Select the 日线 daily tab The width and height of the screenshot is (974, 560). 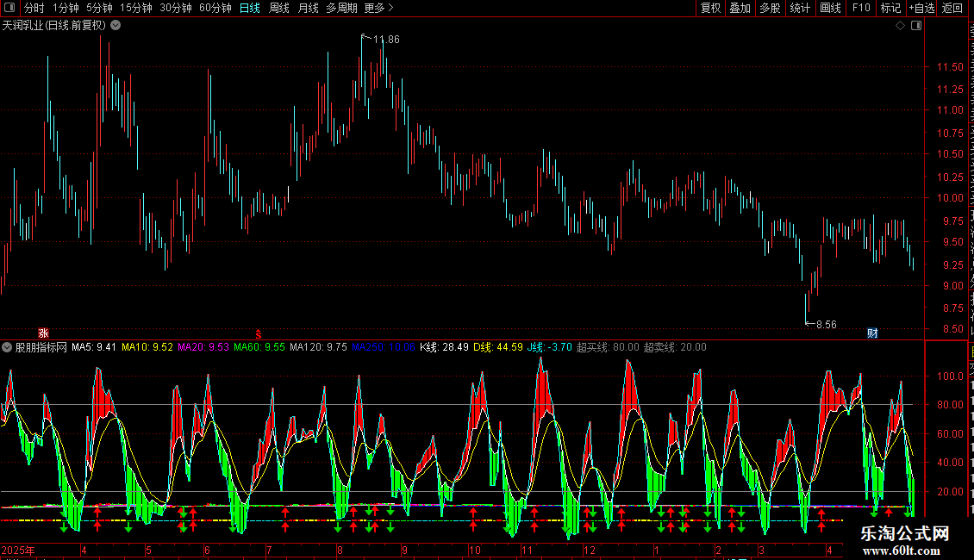(x=250, y=8)
